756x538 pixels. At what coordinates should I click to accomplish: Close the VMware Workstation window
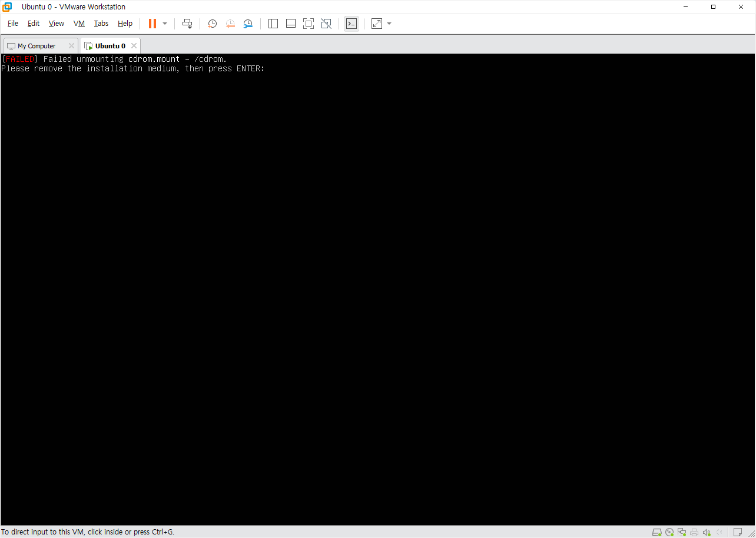[741, 7]
